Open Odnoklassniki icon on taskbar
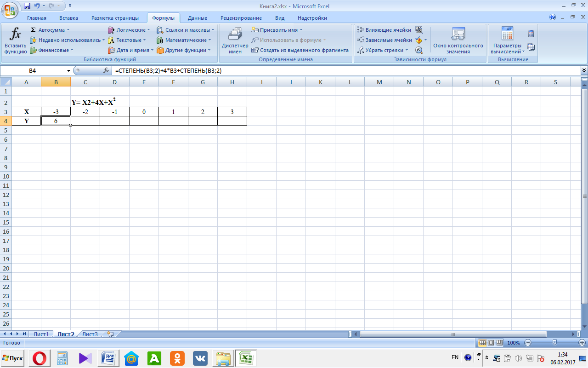The width and height of the screenshot is (588, 368). [x=177, y=358]
